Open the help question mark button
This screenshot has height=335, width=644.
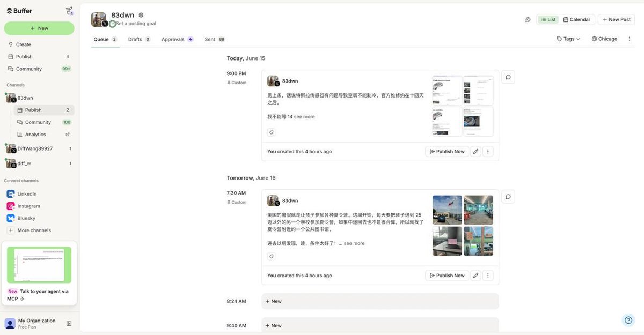pos(628,320)
